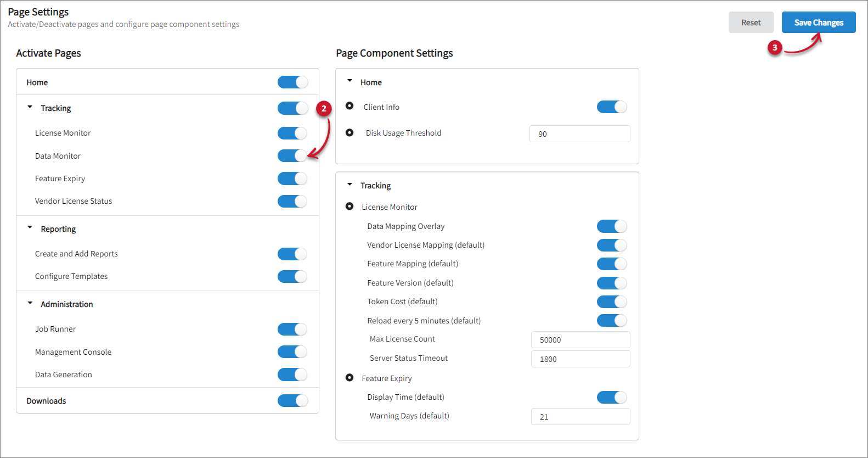The width and height of the screenshot is (868, 458).
Task: Click the Page Component Settings heading
Action: click(x=394, y=53)
